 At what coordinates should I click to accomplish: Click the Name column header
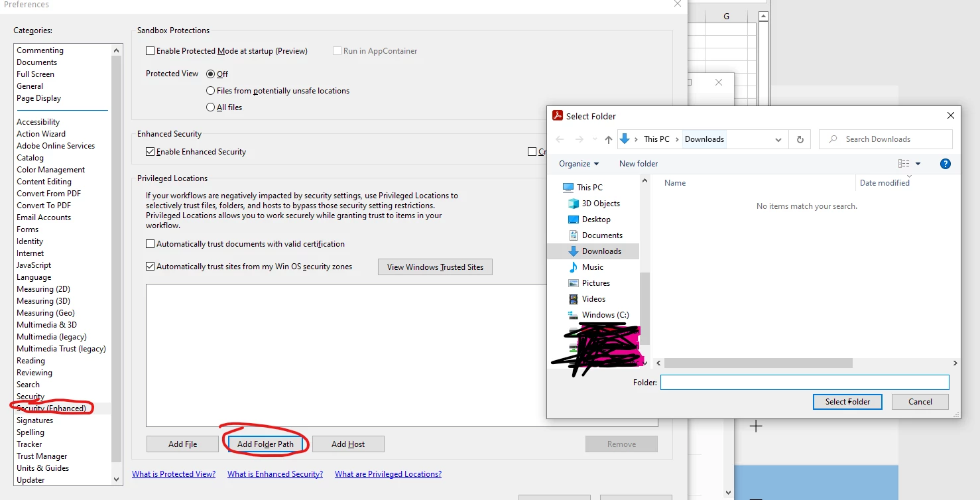(675, 183)
